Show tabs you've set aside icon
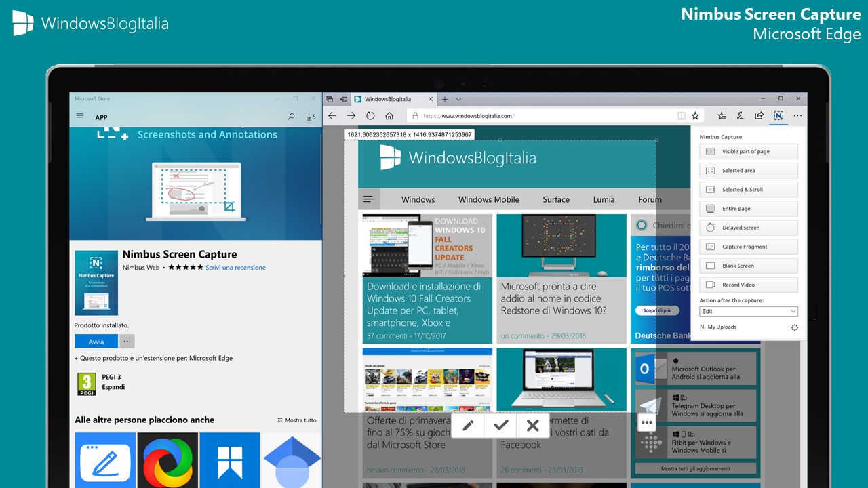The width and height of the screenshot is (868, 488). tap(330, 99)
